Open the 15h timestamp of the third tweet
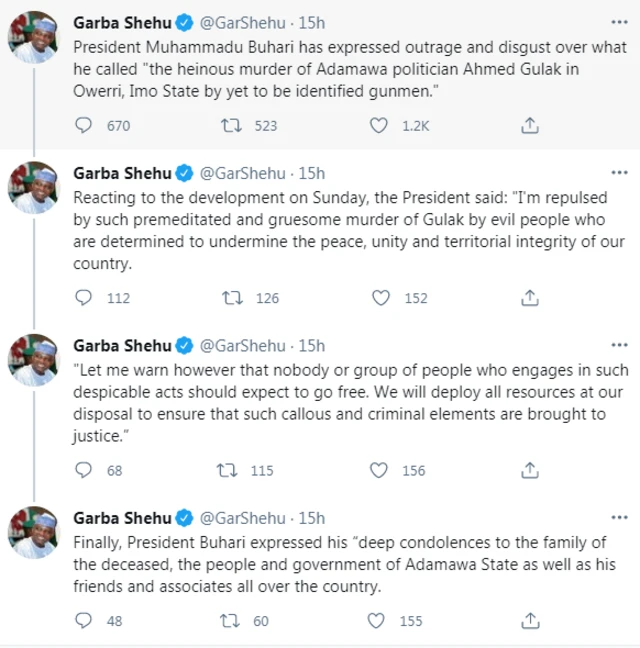Screen dimensions: 640x648 click(312, 346)
